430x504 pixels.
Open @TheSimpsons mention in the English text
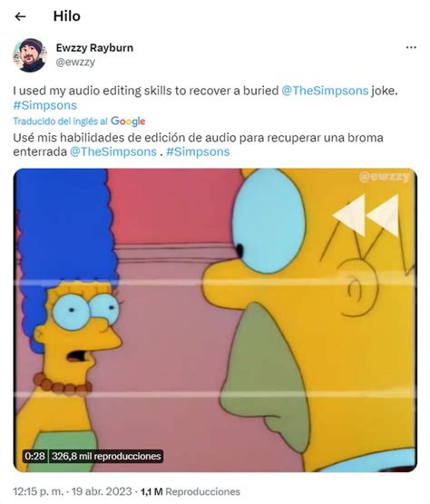tap(325, 91)
